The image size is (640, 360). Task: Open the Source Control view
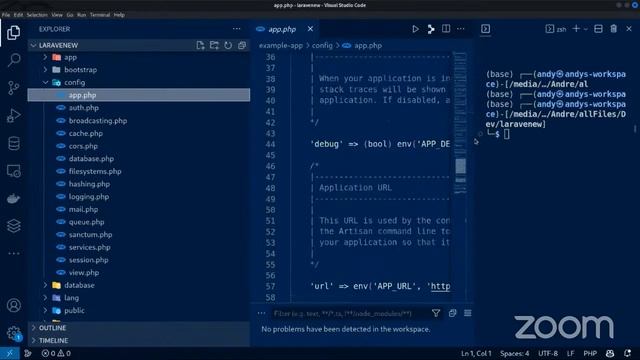point(13,88)
